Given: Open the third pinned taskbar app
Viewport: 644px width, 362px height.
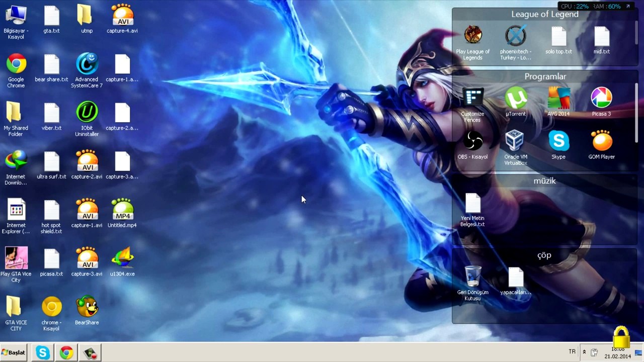Looking at the screenshot, I should [90, 352].
